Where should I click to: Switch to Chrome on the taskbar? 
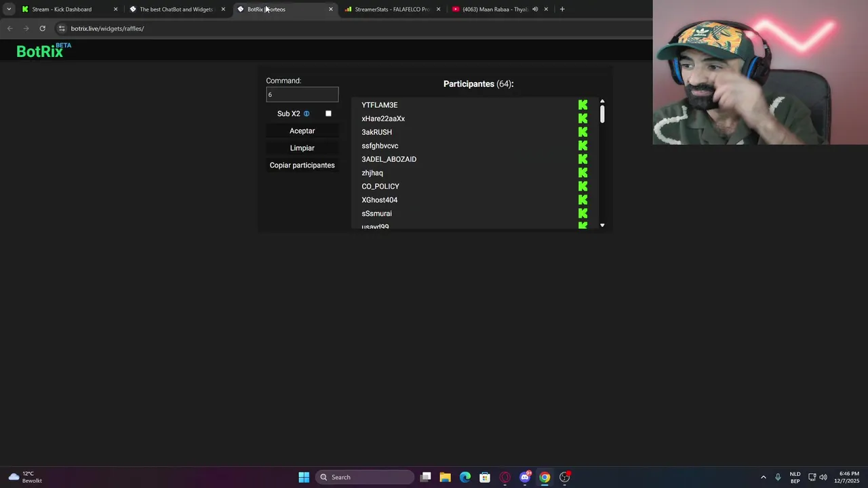tap(545, 477)
